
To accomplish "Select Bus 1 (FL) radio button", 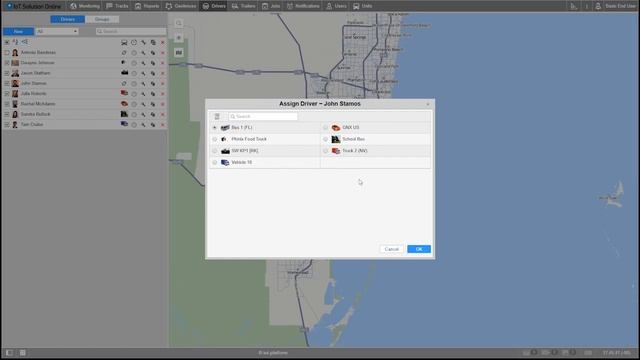I will (x=215, y=128).
